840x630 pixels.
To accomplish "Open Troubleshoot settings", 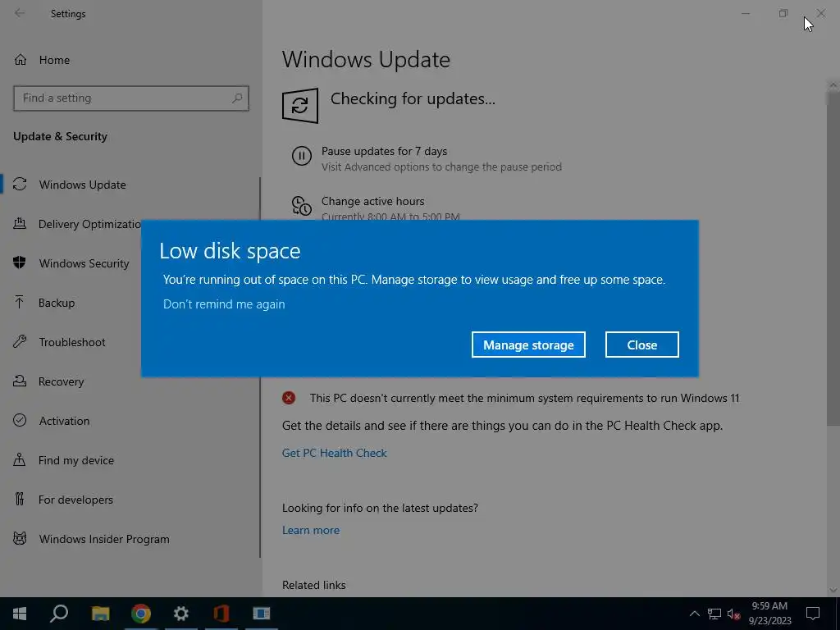I will 72,342.
